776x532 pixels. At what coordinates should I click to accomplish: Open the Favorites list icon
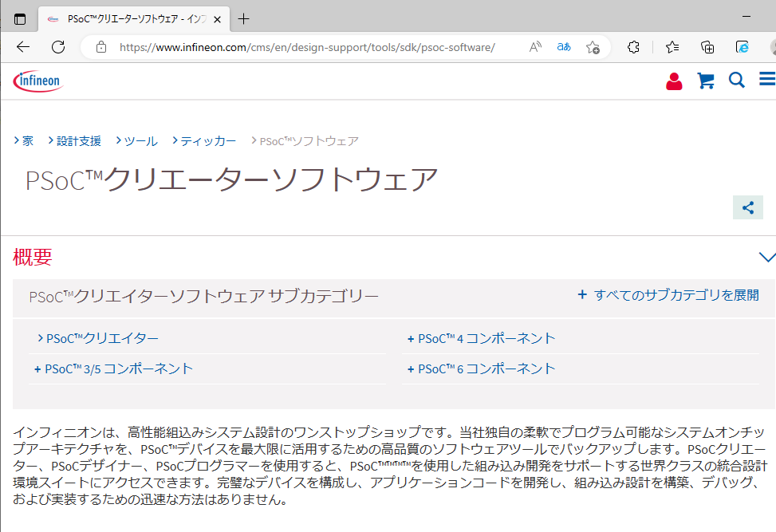pos(672,47)
